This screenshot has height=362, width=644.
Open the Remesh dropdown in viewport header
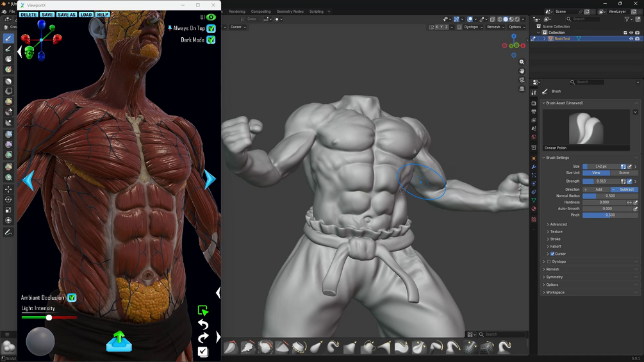(x=495, y=27)
